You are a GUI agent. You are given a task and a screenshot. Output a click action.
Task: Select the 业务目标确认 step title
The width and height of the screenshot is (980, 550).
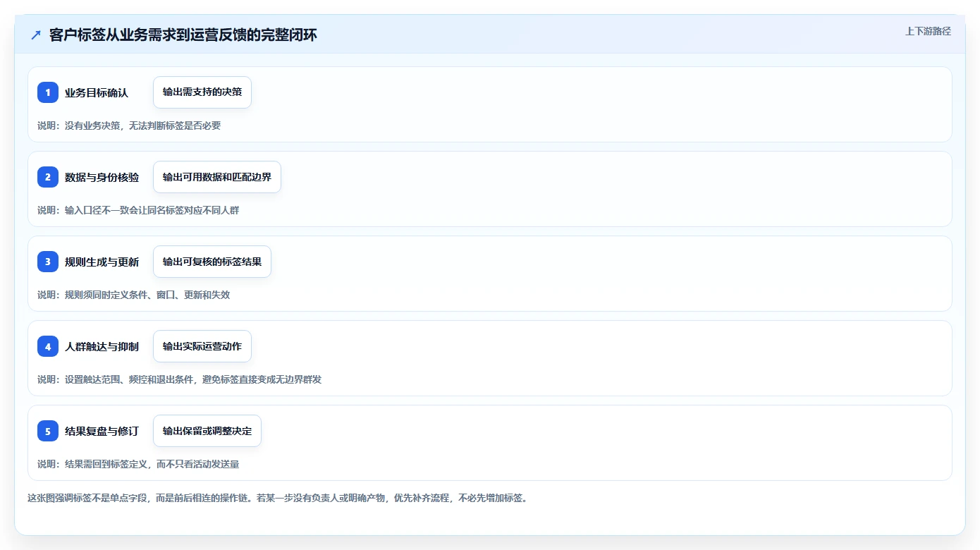[97, 92]
